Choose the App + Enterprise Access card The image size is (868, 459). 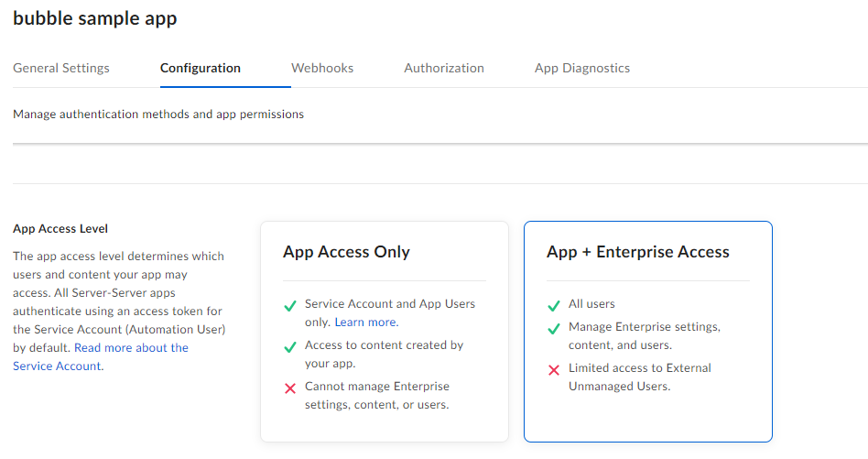[x=647, y=331]
